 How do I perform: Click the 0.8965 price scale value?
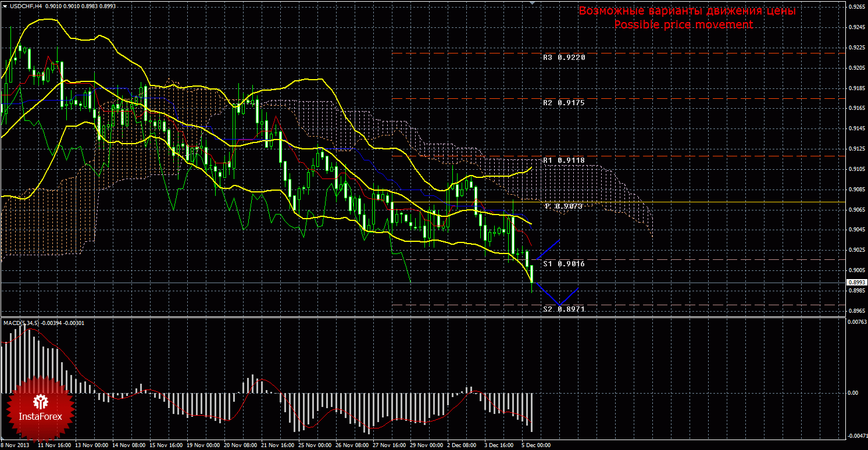pyautogui.click(x=856, y=311)
